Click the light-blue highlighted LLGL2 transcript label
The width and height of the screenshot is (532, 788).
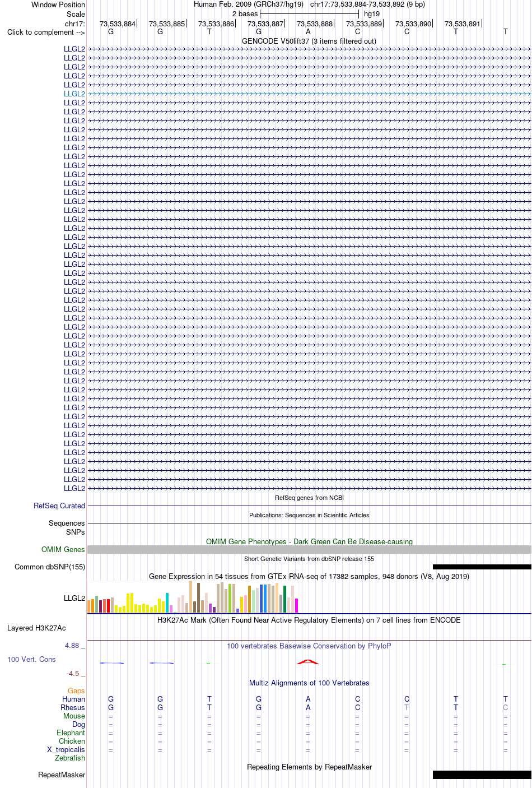pos(74,94)
